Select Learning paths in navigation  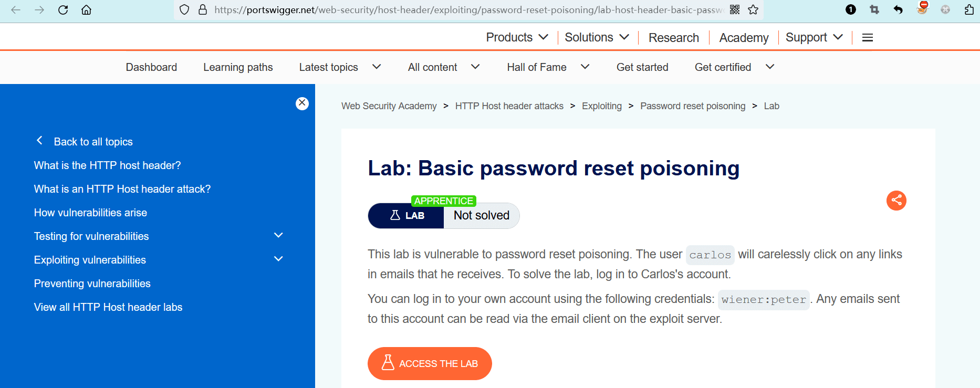click(x=238, y=67)
